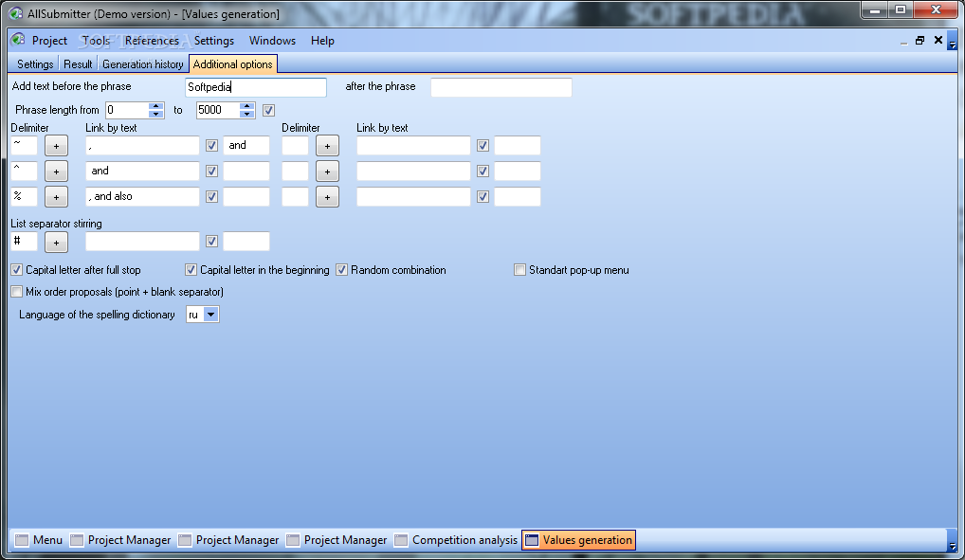Click the Menu window icon in bottom bar

pos(22,540)
